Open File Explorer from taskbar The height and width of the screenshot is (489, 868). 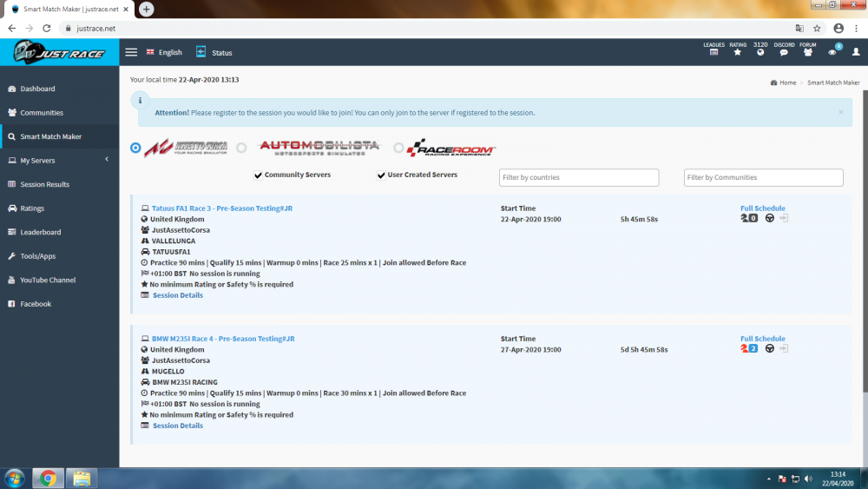tap(82, 478)
